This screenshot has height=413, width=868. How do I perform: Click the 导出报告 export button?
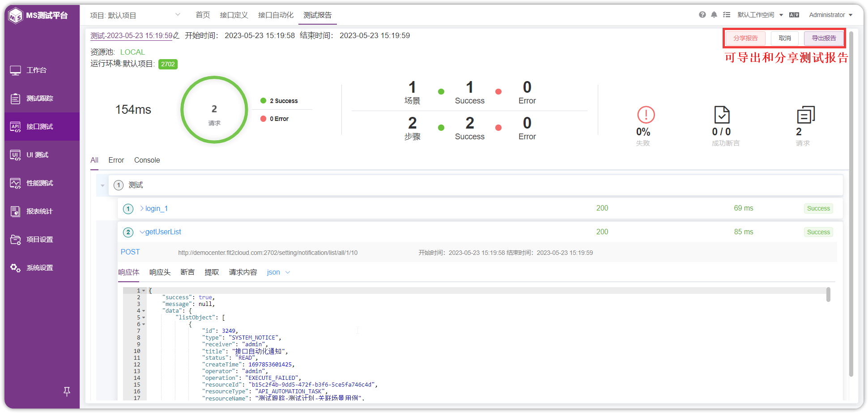click(824, 38)
